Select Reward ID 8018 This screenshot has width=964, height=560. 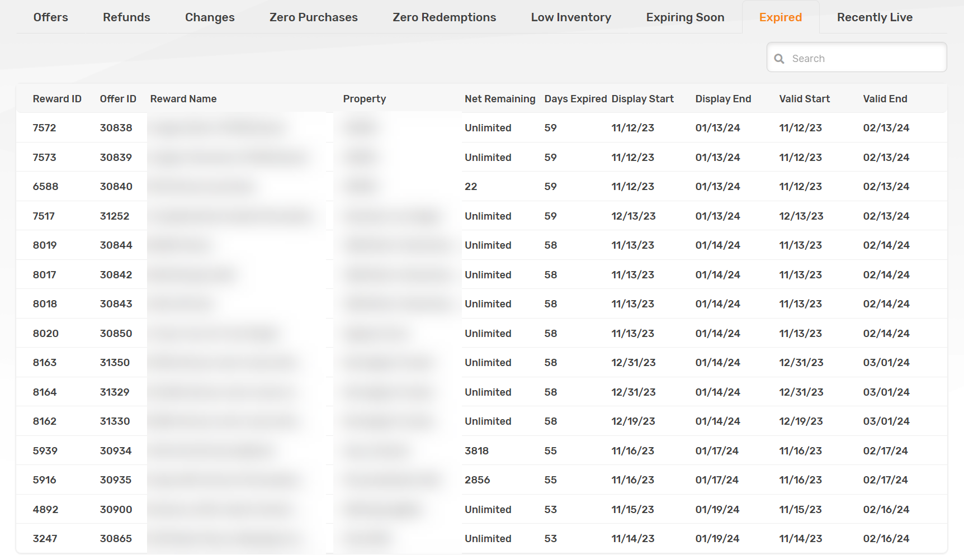point(45,304)
